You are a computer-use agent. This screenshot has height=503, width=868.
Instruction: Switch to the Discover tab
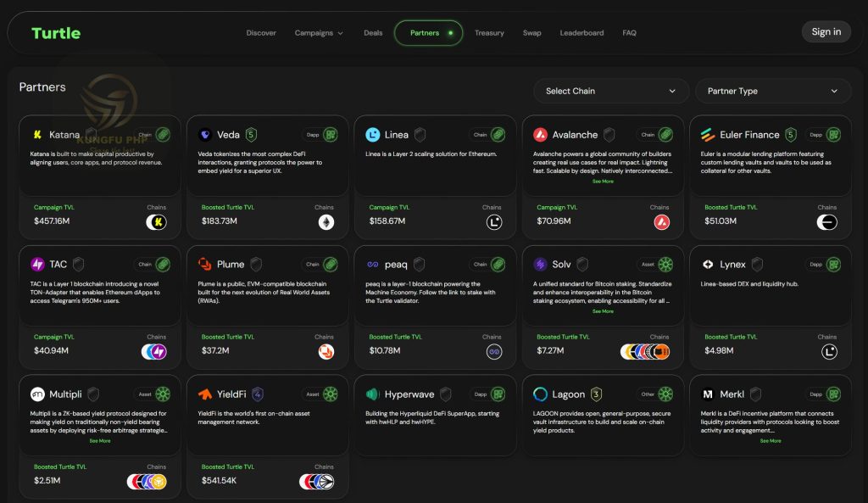261,33
